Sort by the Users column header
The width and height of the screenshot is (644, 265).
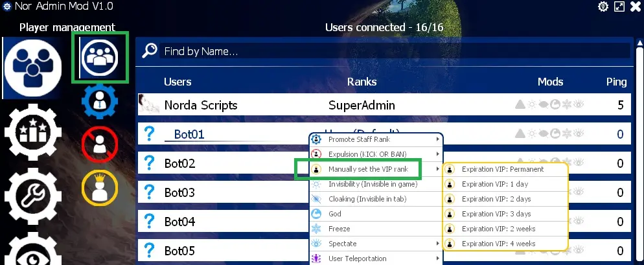click(178, 82)
